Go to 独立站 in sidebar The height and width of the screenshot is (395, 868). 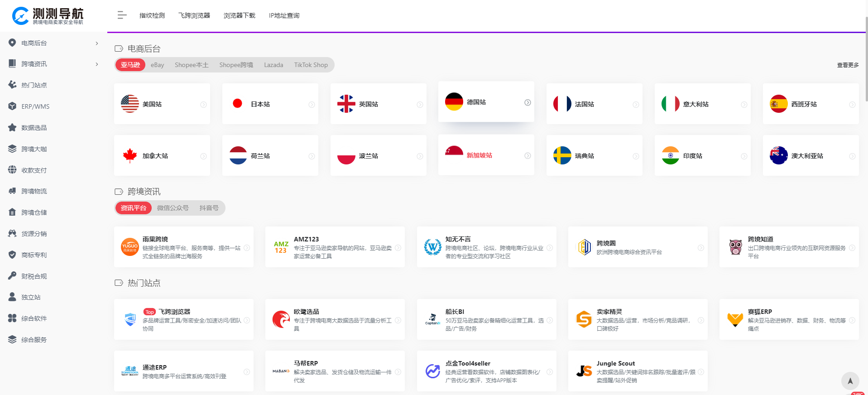[x=31, y=297]
